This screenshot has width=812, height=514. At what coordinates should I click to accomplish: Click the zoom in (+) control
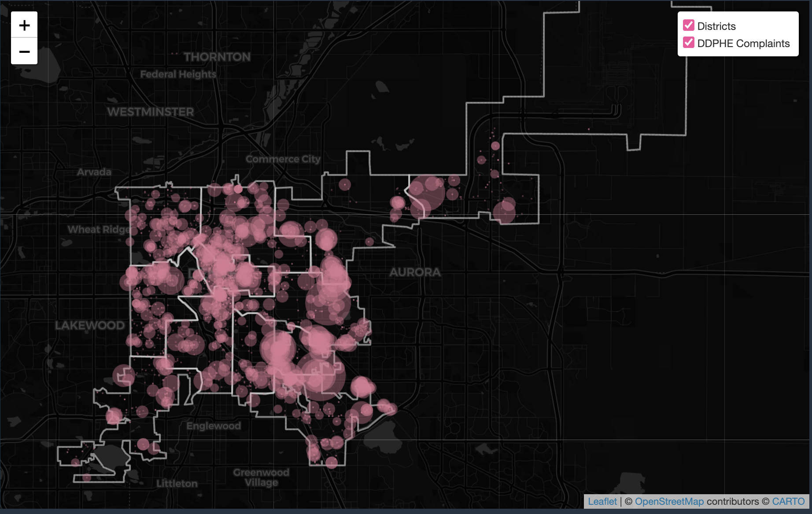(24, 24)
